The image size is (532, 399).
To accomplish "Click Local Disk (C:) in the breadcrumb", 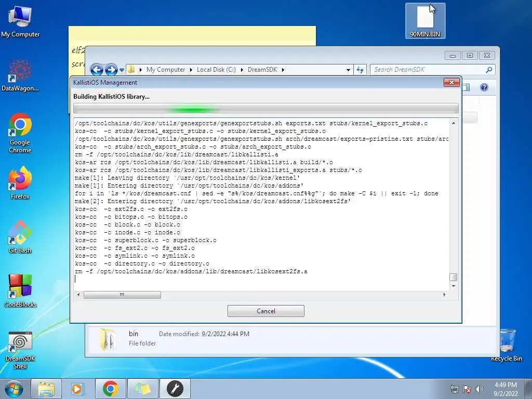I will (x=216, y=70).
